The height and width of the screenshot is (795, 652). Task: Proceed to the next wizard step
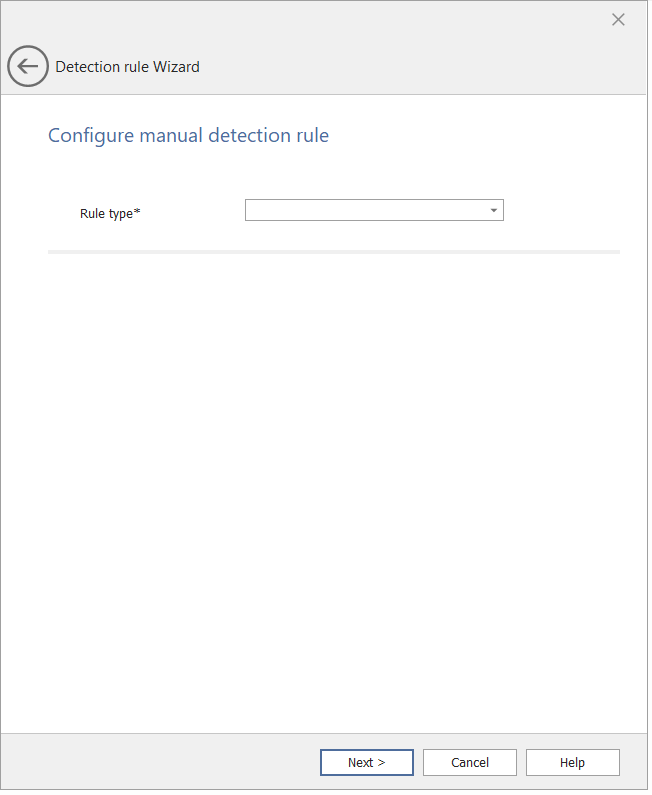pos(366,763)
